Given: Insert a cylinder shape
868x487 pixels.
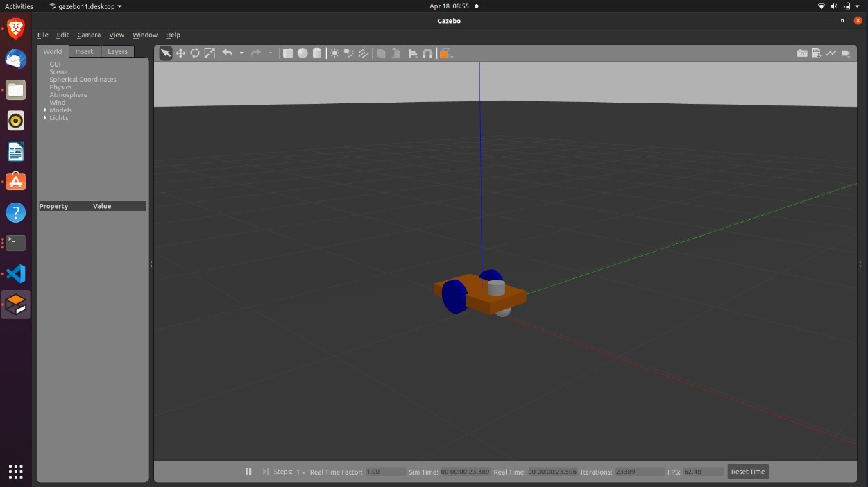Looking at the screenshot, I should (x=317, y=53).
